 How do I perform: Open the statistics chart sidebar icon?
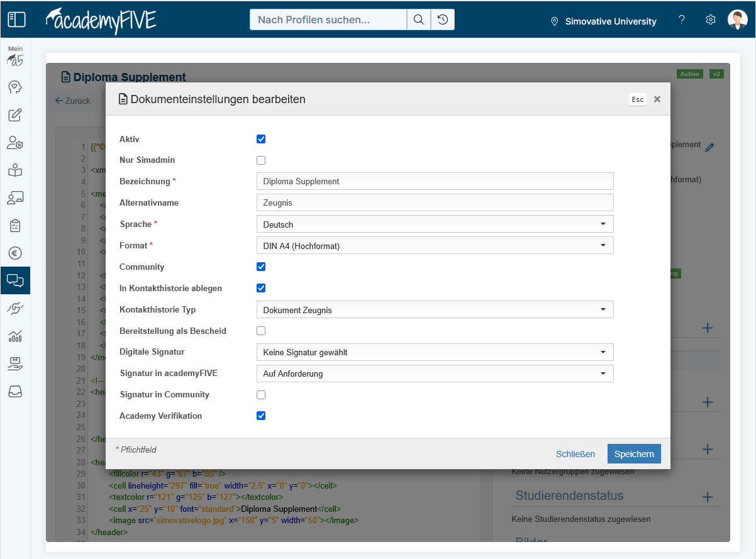tap(15, 336)
